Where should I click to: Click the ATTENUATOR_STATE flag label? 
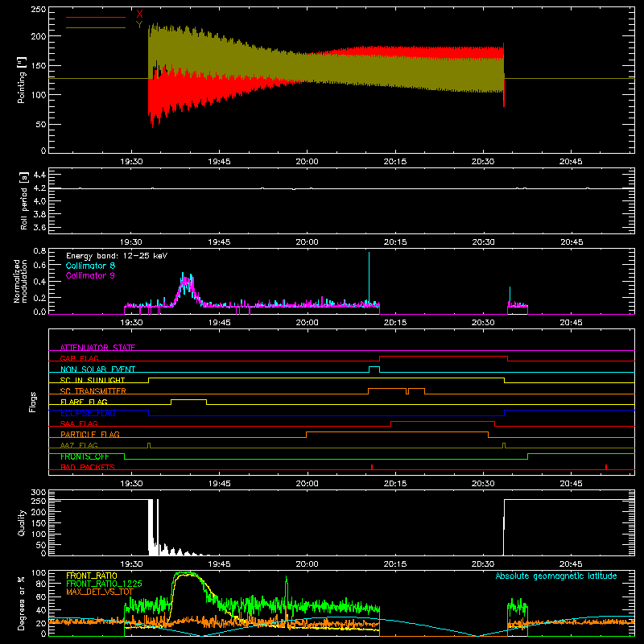97,348
